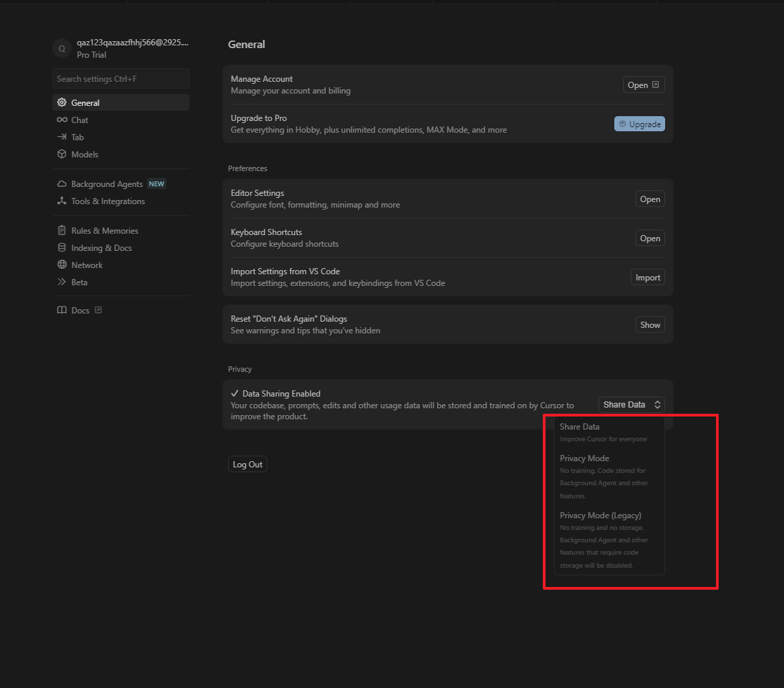This screenshot has width=784, height=688.
Task: Click the Background Agents cloud icon
Action: point(62,184)
